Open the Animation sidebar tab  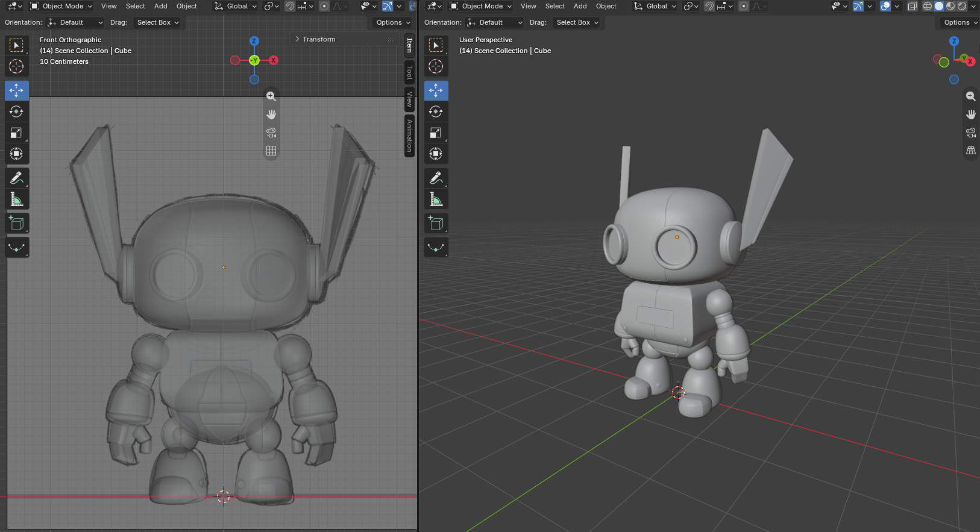click(x=409, y=136)
